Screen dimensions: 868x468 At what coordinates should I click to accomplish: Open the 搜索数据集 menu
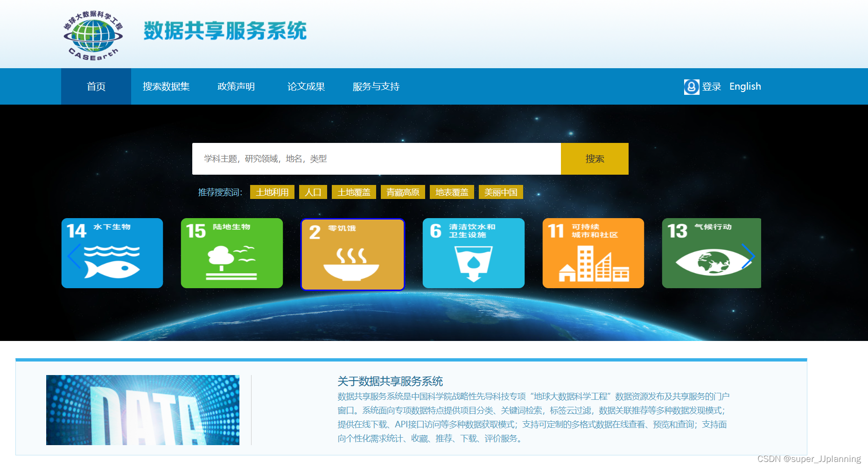pos(166,86)
